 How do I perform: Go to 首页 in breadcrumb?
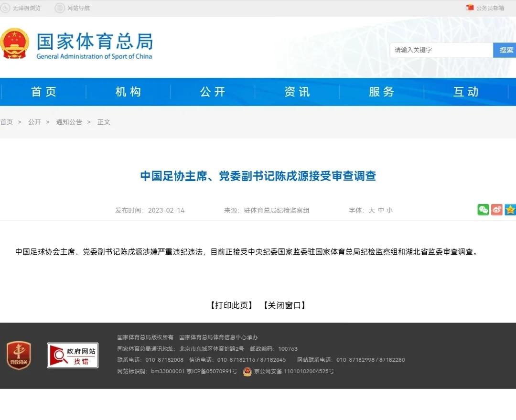click(x=7, y=122)
